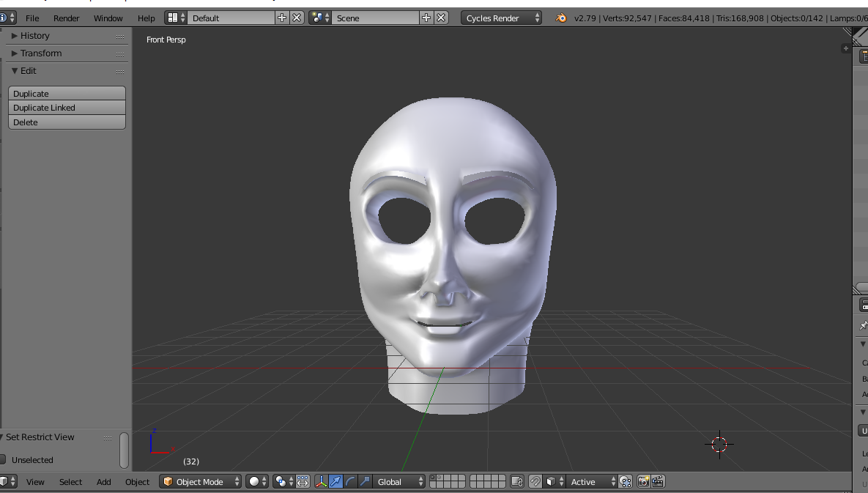Toggle the 3D manipulator axes widget
Image resolution: width=868 pixels, height=493 pixels.
click(322, 481)
